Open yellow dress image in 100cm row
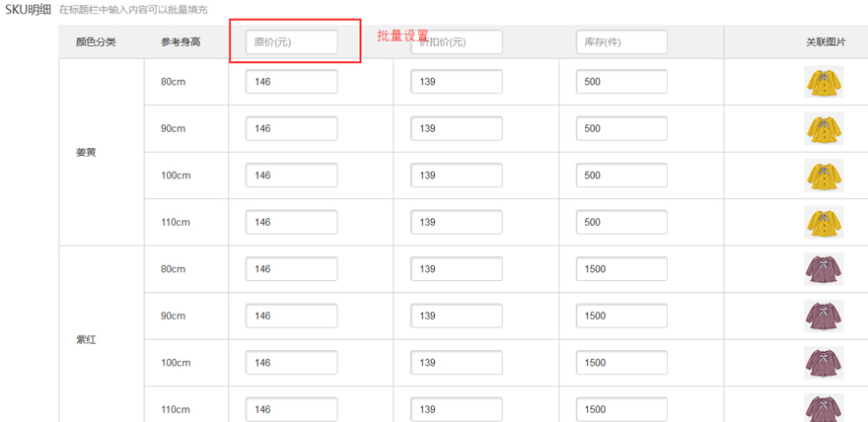The image size is (868, 422). coord(823,176)
